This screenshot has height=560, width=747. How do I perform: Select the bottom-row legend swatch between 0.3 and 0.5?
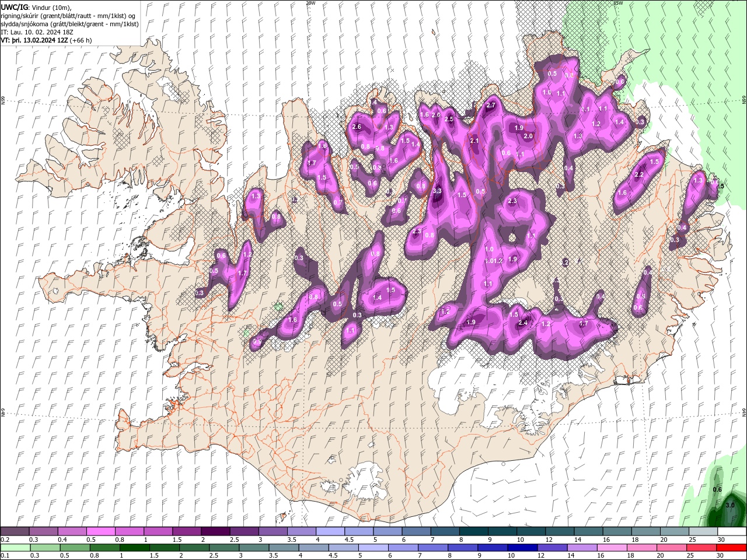click(x=46, y=548)
